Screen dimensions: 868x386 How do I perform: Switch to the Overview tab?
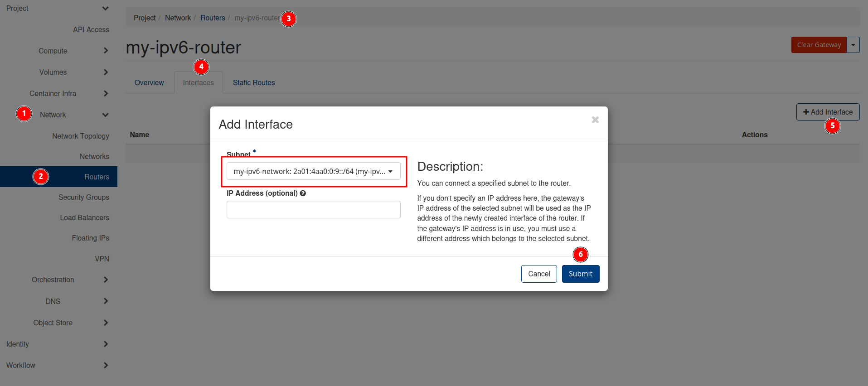(x=149, y=82)
